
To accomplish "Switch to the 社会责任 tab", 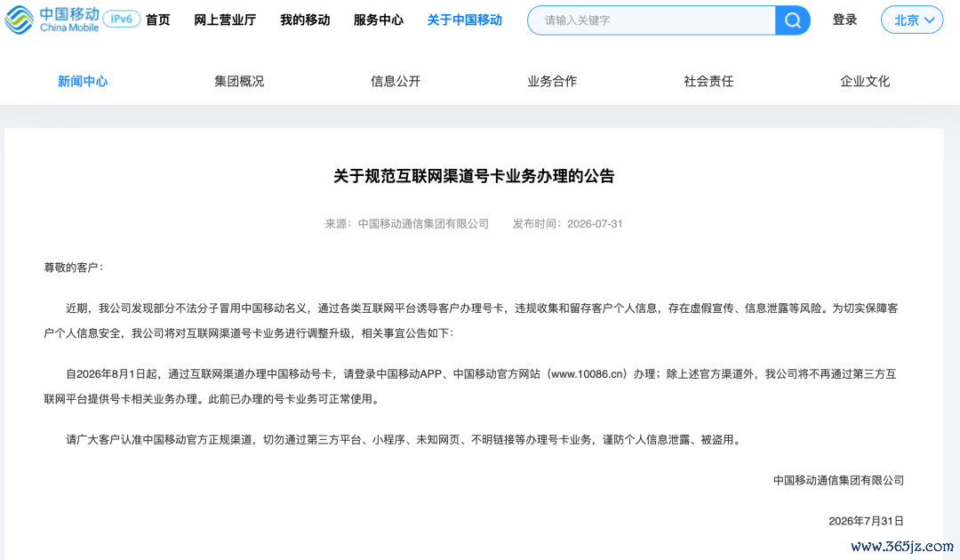I will click(x=708, y=82).
